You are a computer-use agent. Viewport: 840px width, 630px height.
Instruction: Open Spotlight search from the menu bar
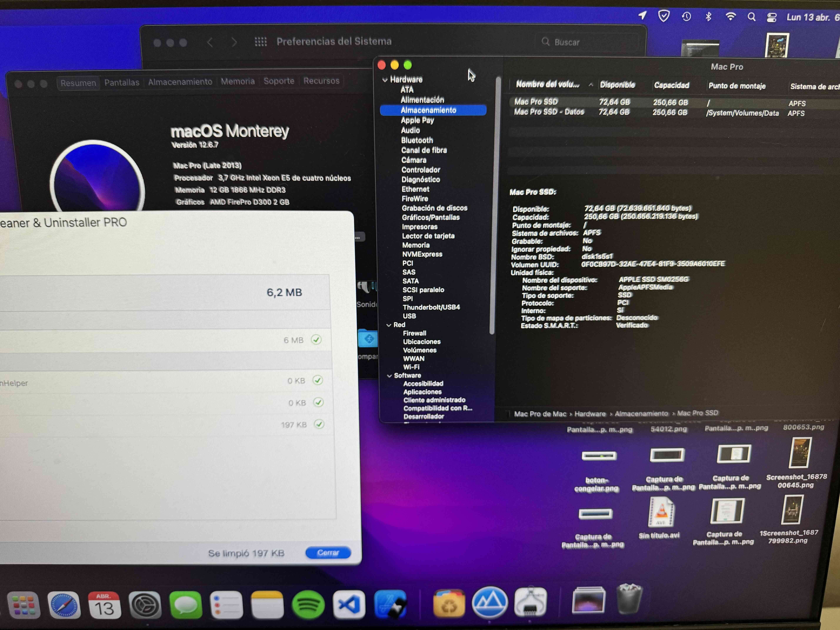[751, 17]
